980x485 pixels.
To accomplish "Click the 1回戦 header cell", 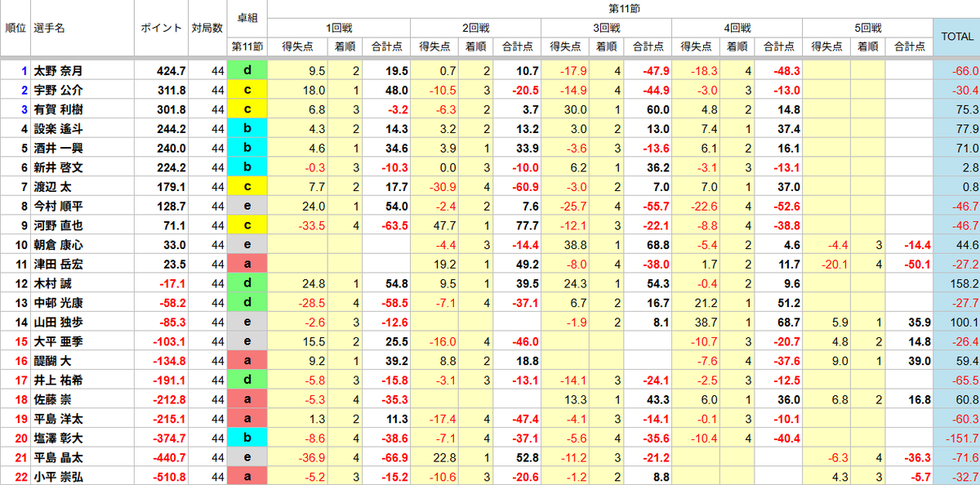I will (x=339, y=28).
